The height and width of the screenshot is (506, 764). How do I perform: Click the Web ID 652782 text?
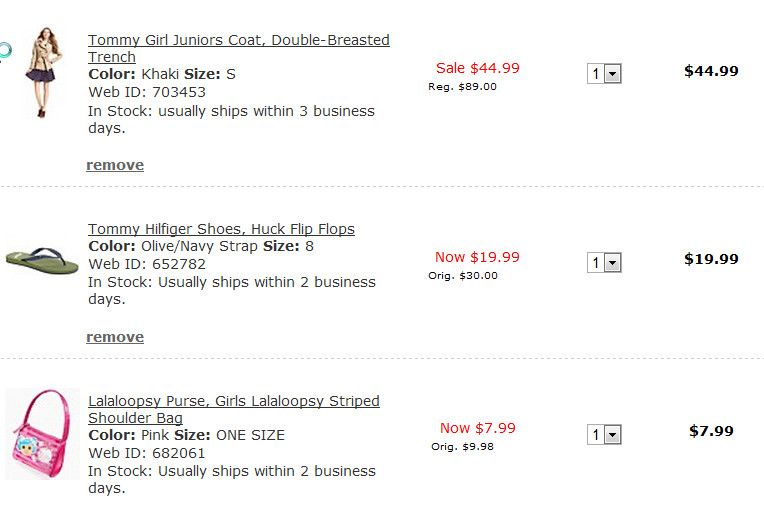click(147, 264)
